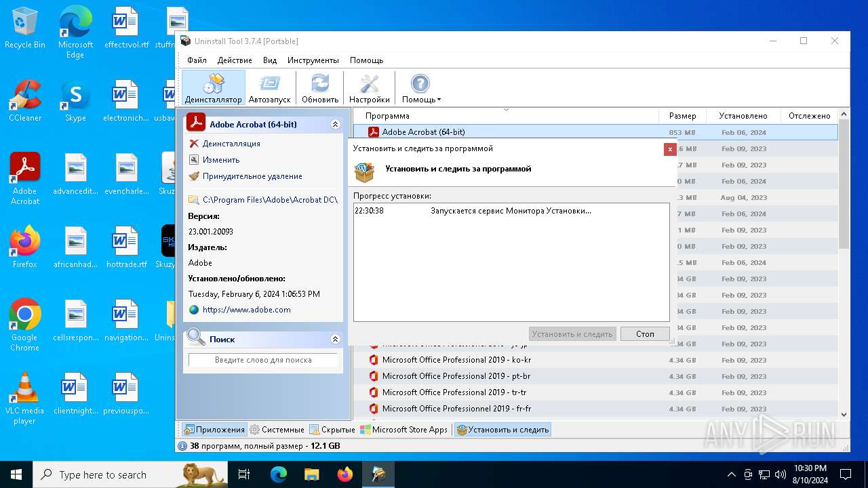Click the Office icon of the ko-kr row
This screenshot has width=868, height=488.
click(x=373, y=360)
